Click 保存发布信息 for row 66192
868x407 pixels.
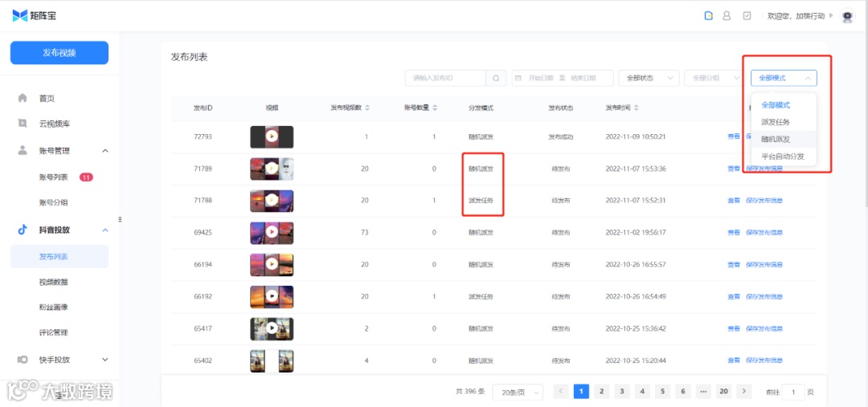point(764,297)
